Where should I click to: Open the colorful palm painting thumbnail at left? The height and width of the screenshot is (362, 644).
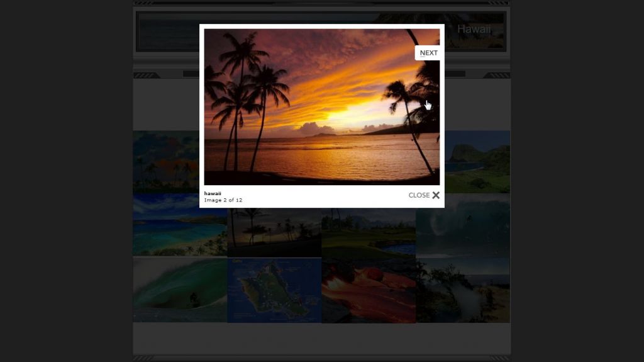166,161
